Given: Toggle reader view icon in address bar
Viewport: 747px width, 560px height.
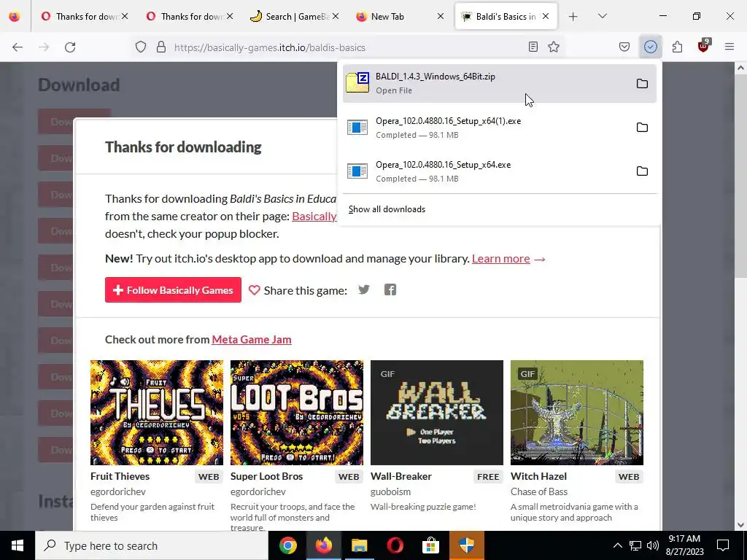Looking at the screenshot, I should click(x=533, y=47).
